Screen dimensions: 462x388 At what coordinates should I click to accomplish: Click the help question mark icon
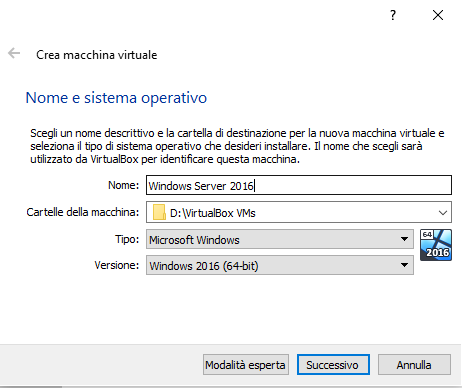(393, 15)
